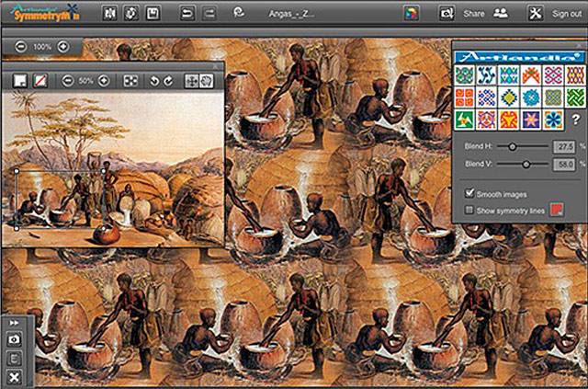The image size is (588, 389).
Task: Save the project with the floppy disk icon
Action: coord(153,14)
